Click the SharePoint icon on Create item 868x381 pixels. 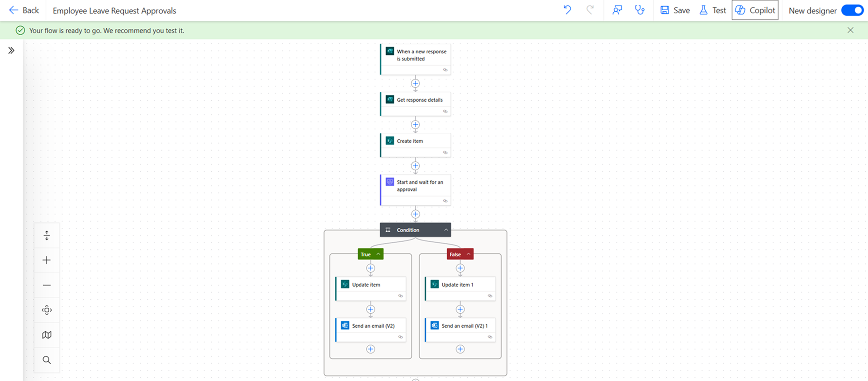pyautogui.click(x=389, y=141)
